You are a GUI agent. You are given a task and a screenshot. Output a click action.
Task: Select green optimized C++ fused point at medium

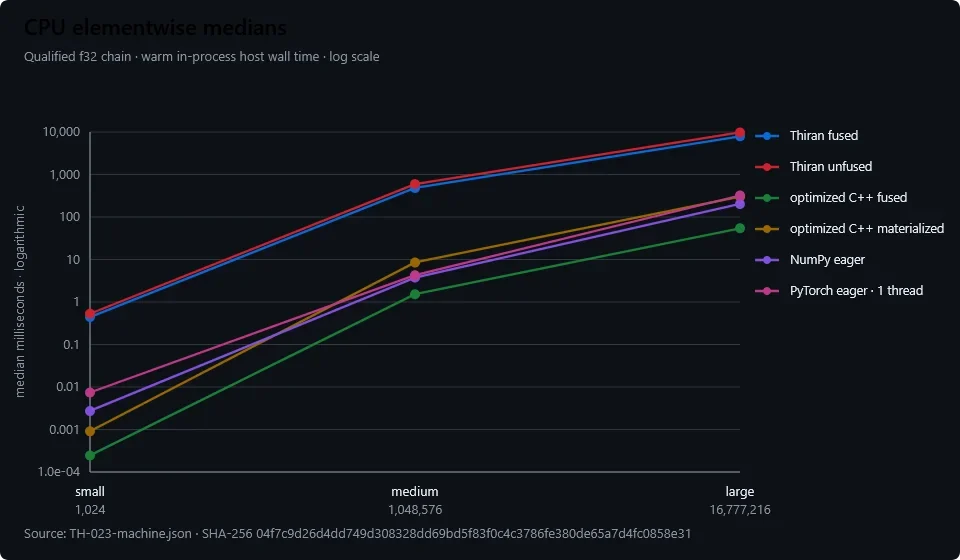click(x=415, y=294)
